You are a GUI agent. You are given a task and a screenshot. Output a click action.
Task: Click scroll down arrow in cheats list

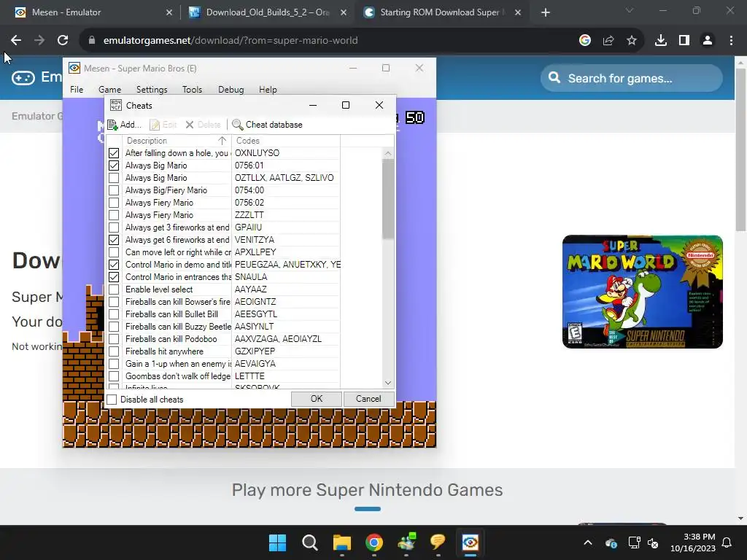388,383
